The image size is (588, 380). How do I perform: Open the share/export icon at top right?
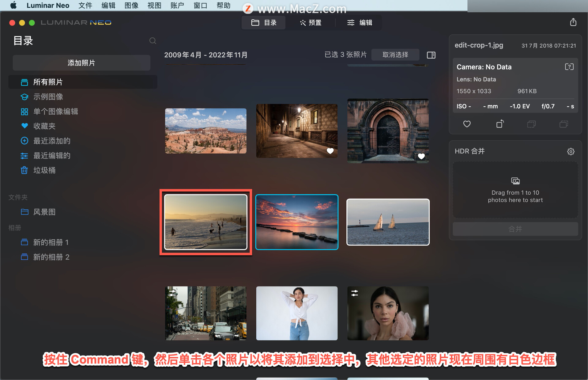[x=573, y=22]
